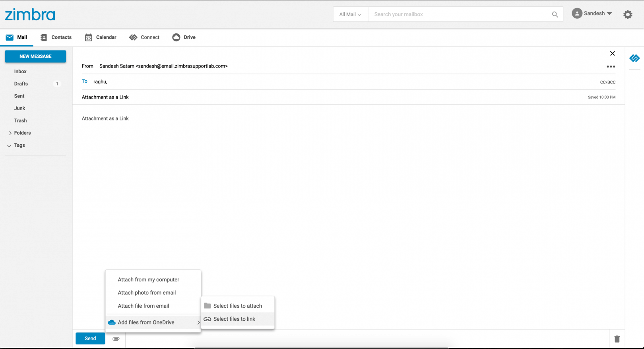Switch to the Connect tab
The width and height of the screenshot is (644, 349).
point(144,37)
